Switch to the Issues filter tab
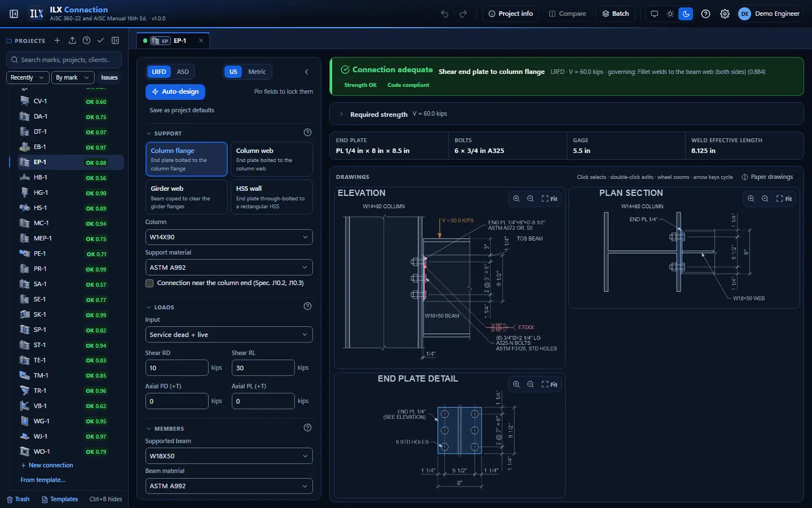812x508 pixels. 109,77
